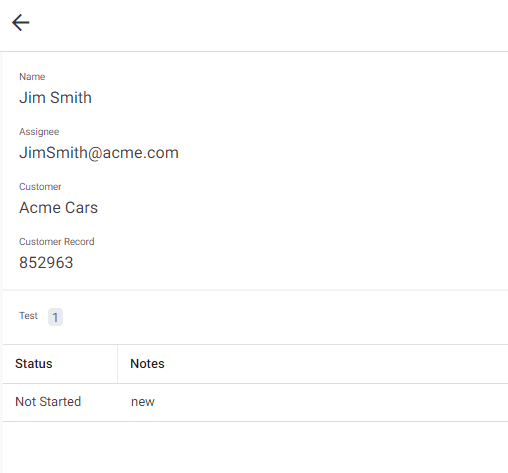The height and width of the screenshot is (473, 508).
Task: Select customer record number 852963
Action: pos(46,263)
